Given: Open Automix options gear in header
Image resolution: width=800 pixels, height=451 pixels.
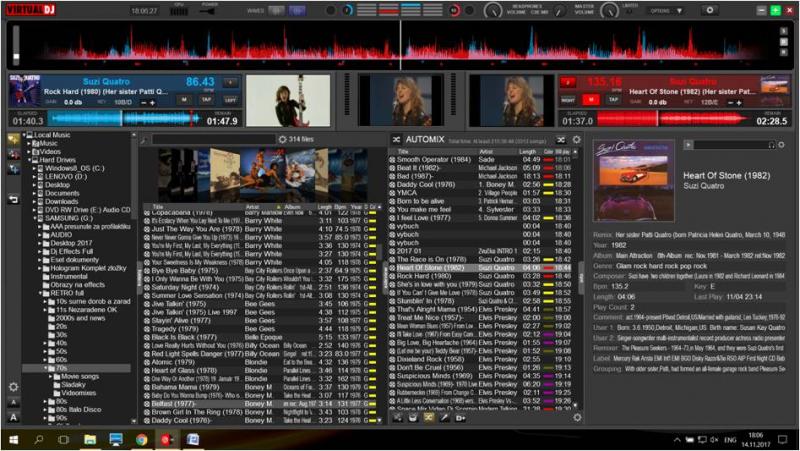Looking at the screenshot, I should (577, 139).
